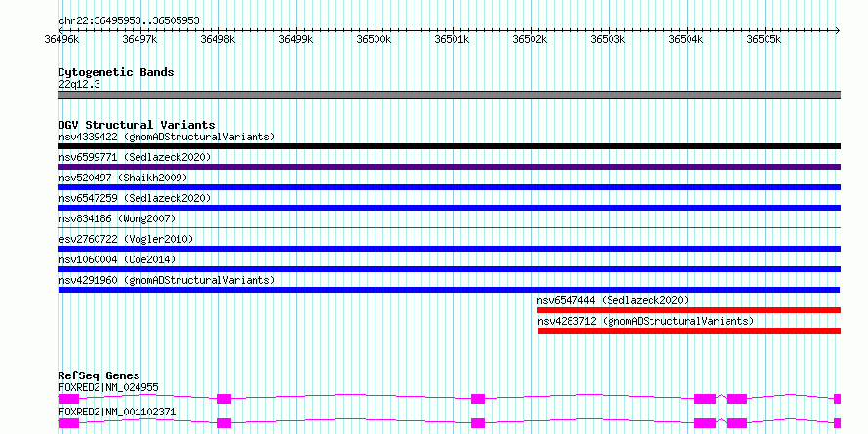Click the NM_024955 exon just after 36504k

[705, 399]
